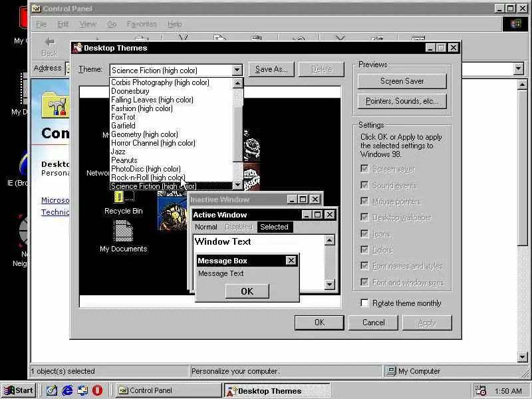Choose Geometry (high color) theme
The width and height of the screenshot is (532, 399).
coord(172,134)
